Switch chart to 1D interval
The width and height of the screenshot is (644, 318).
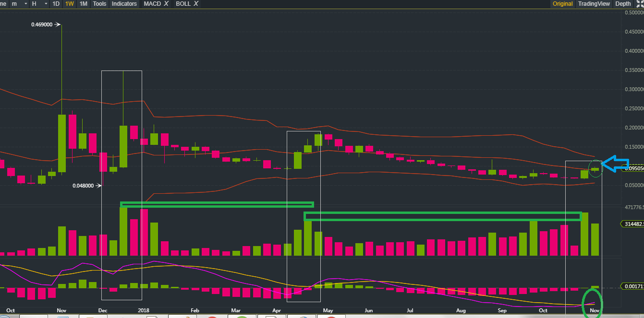[56, 4]
